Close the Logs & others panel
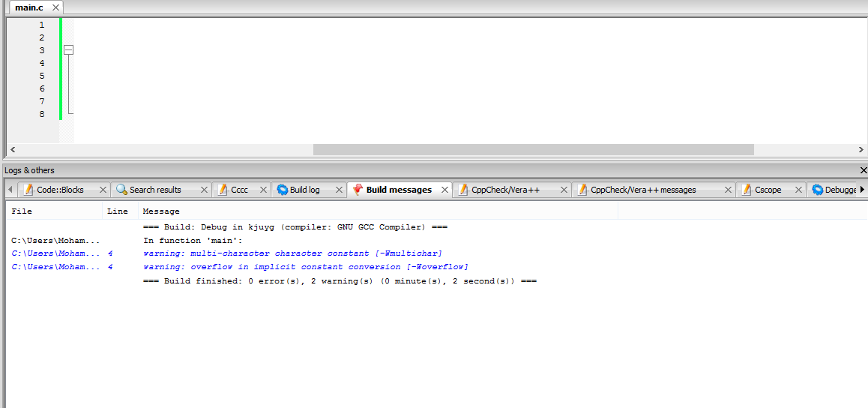Image resolution: width=868 pixels, height=408 pixels. pyautogui.click(x=863, y=170)
